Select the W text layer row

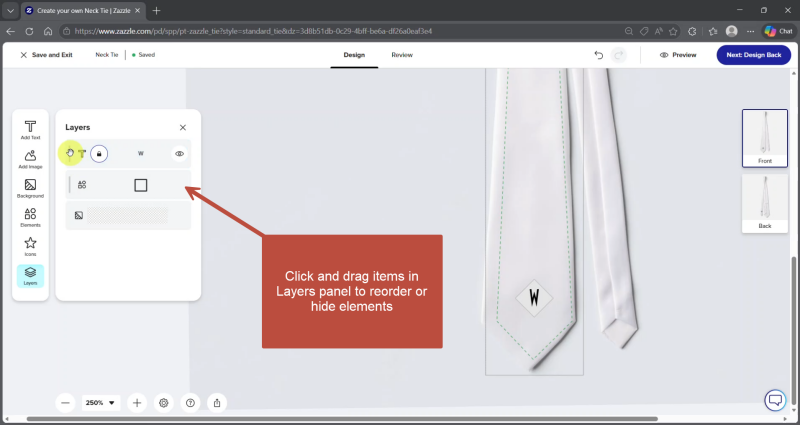pos(128,154)
